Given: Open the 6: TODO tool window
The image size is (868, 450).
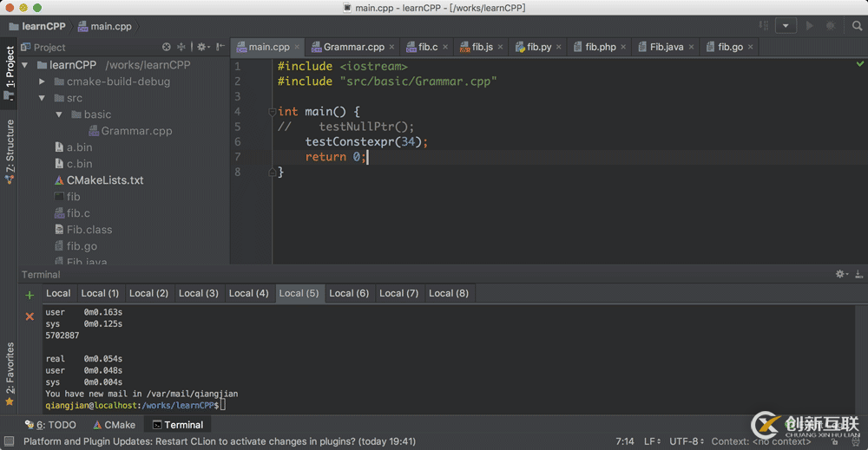Looking at the screenshot, I should [50, 425].
